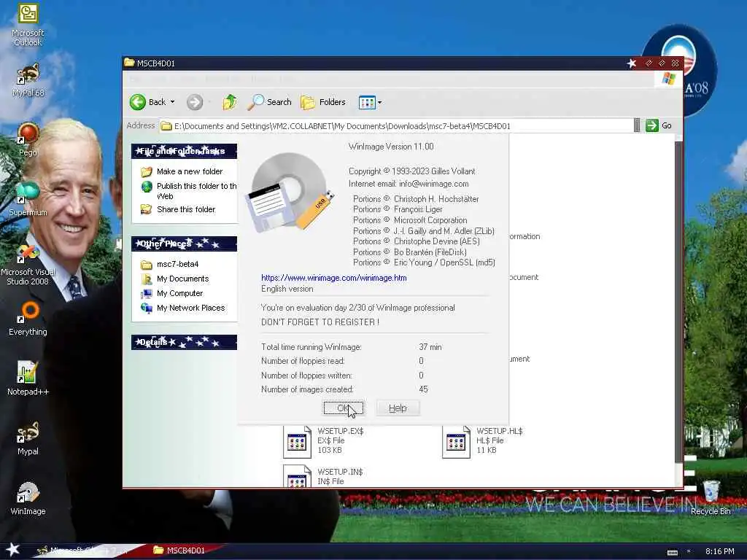Screen dimensions: 747x560
Task: Click the WSETUP.HL$ file name
Action: [x=499, y=431]
